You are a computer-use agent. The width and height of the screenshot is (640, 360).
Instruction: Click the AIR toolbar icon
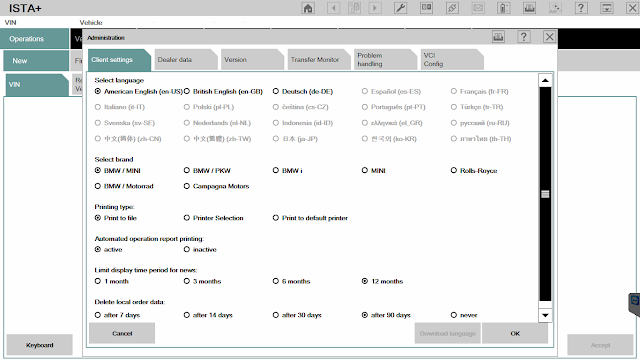click(555, 8)
